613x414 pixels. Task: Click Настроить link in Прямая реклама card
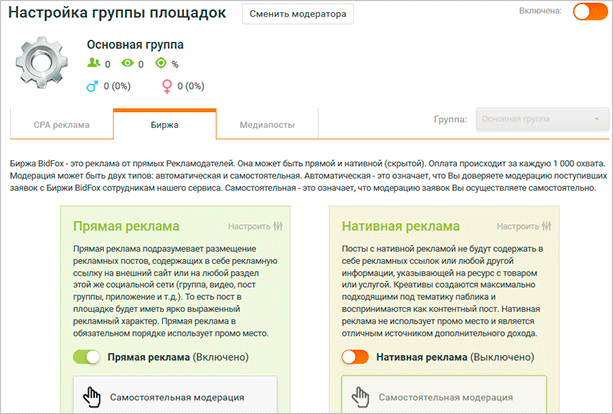click(249, 226)
